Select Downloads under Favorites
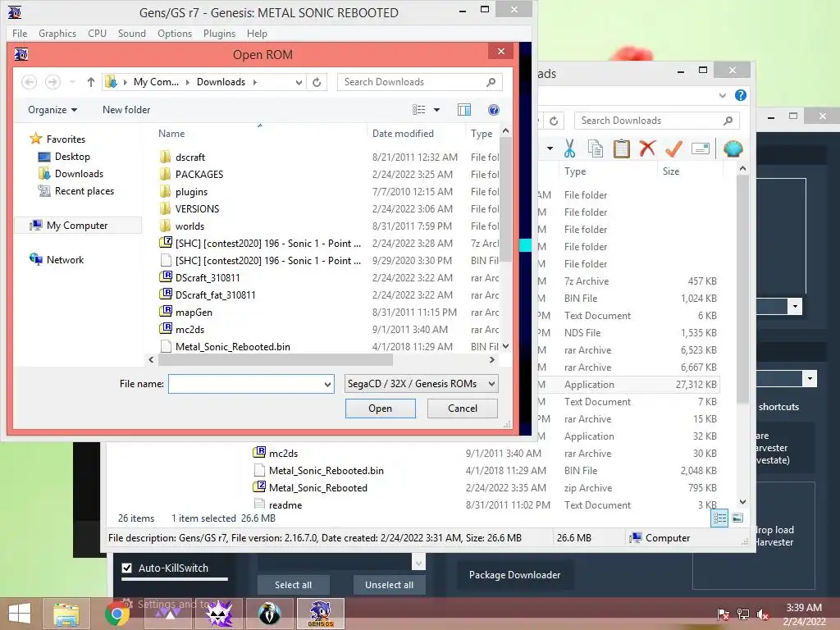The image size is (840, 630). (x=78, y=174)
